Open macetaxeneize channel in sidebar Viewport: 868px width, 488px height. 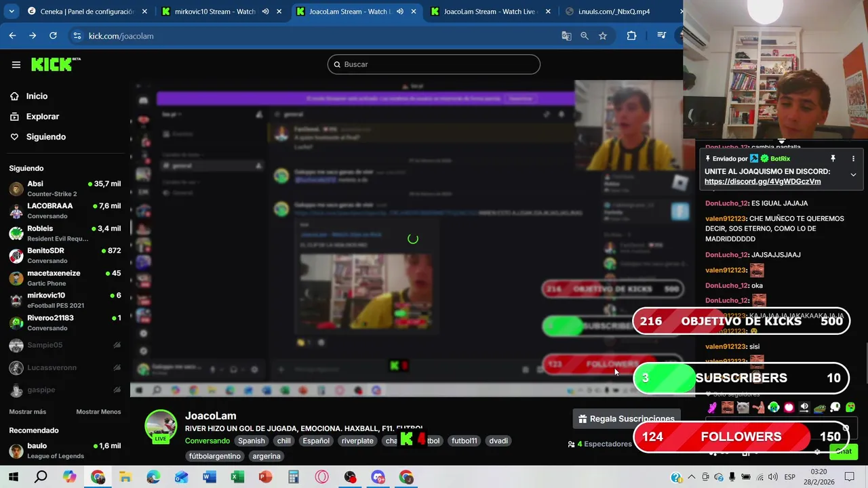coord(65,278)
